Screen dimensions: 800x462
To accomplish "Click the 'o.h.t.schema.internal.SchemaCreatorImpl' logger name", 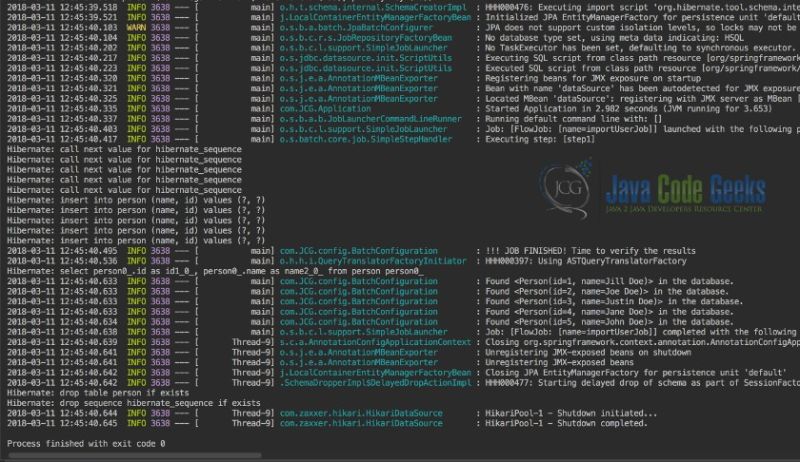I will click(373, 8).
